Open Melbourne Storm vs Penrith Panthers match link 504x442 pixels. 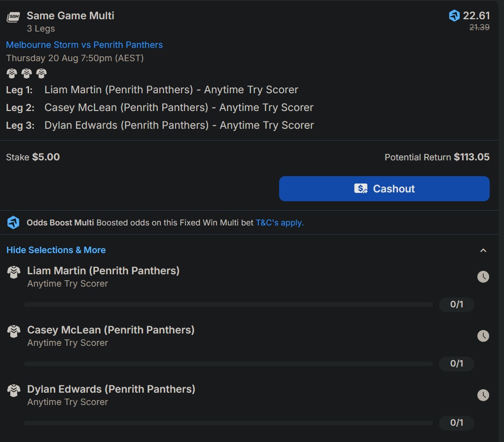(x=84, y=45)
